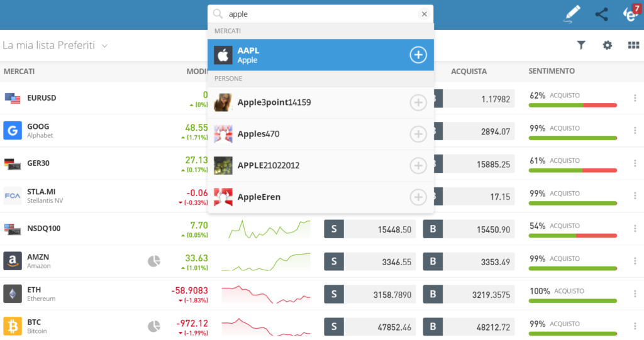
Task: Select the AAPL Apple market result
Action: [x=320, y=55]
